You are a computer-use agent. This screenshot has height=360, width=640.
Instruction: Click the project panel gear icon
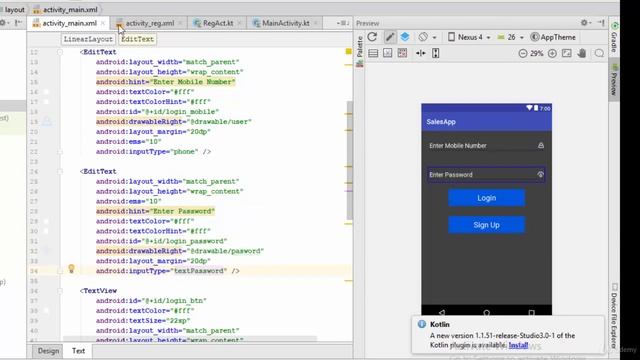[3, 23]
